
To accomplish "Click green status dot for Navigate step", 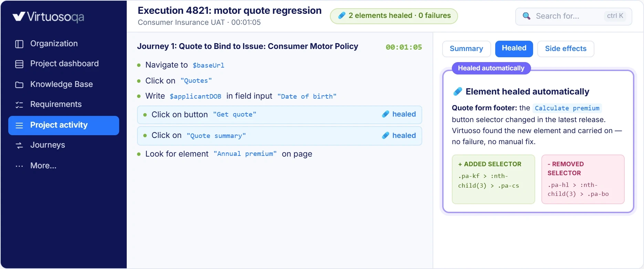I will click(x=139, y=65).
